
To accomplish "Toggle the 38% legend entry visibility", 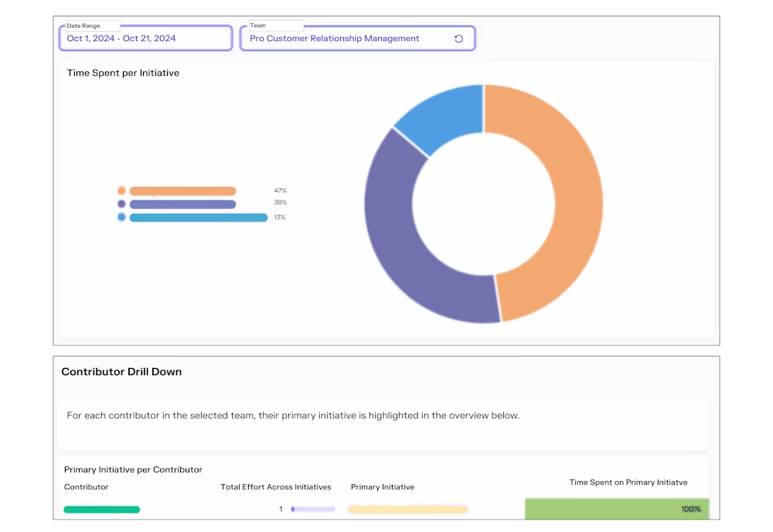I will (x=281, y=203).
